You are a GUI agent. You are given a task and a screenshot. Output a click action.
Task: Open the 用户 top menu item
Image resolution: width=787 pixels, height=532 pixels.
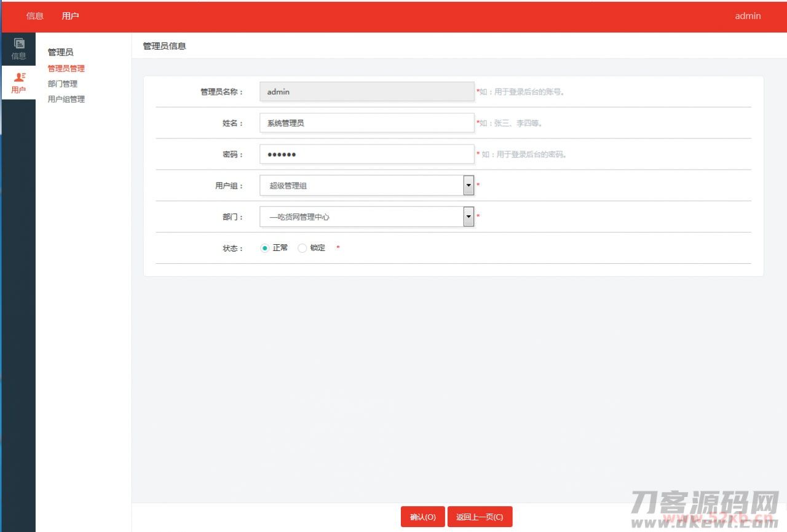[x=71, y=16]
